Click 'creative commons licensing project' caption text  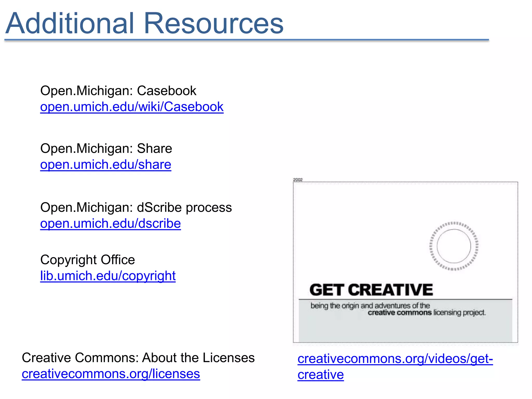(427, 312)
